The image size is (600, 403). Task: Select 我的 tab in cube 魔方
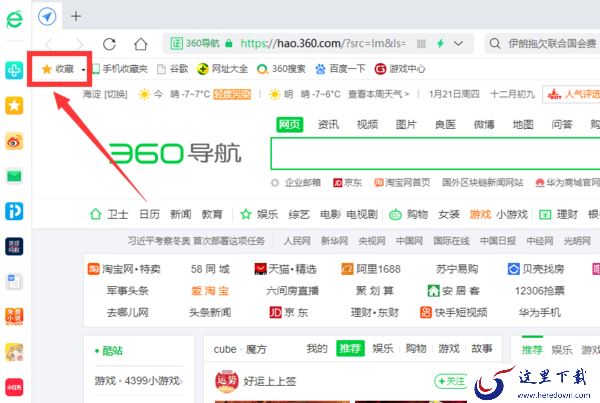pyautogui.click(x=317, y=348)
